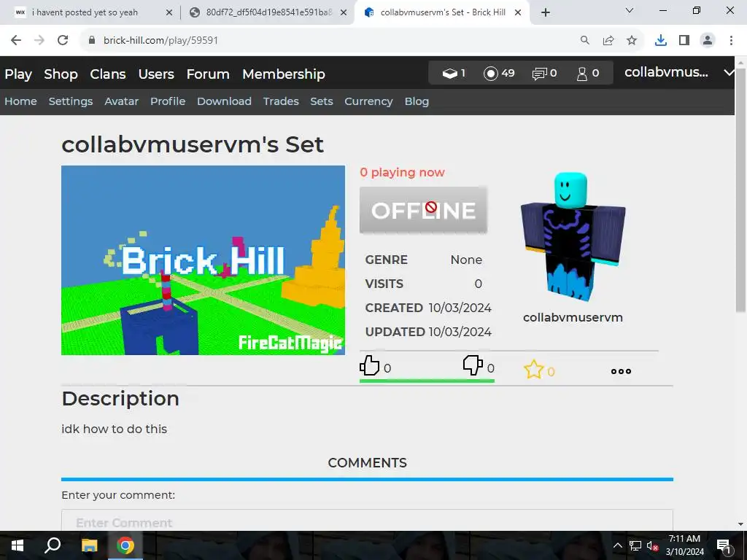
Task: Favorite the set with the star icon
Action: click(x=533, y=370)
